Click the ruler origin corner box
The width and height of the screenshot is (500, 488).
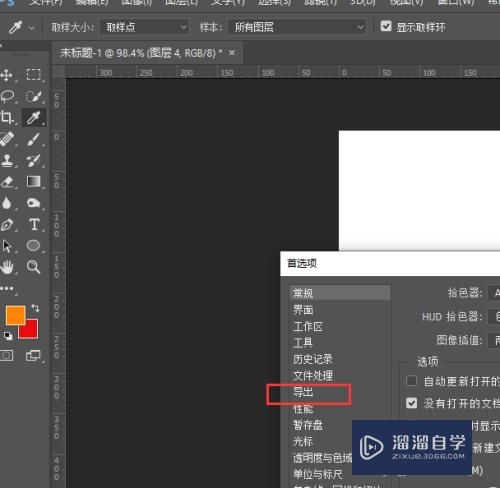(59, 72)
